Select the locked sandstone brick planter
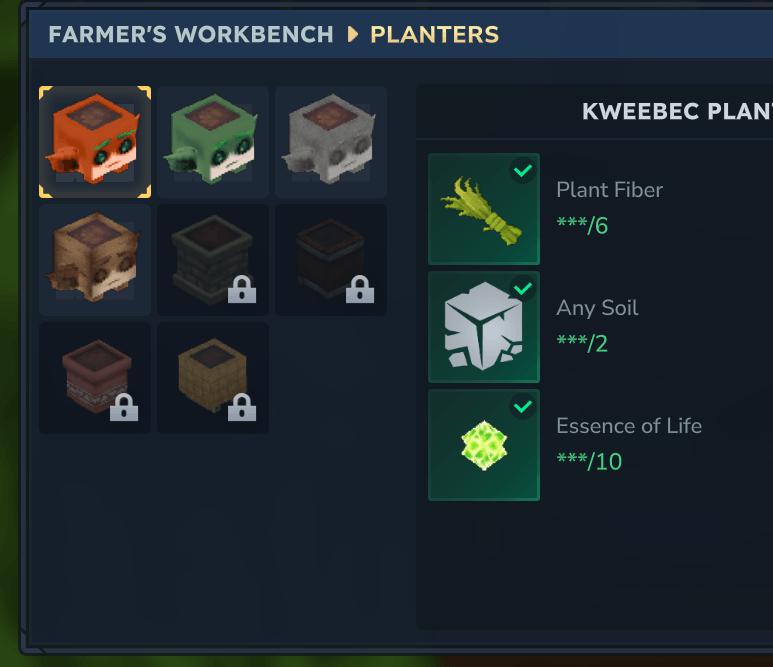Image resolution: width=773 pixels, height=667 pixels. click(x=213, y=378)
